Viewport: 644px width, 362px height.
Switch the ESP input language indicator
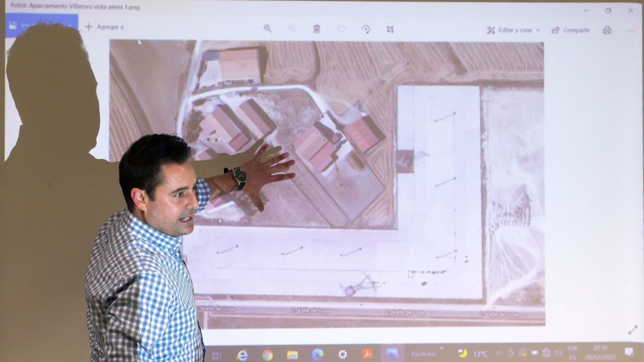[x=573, y=352]
